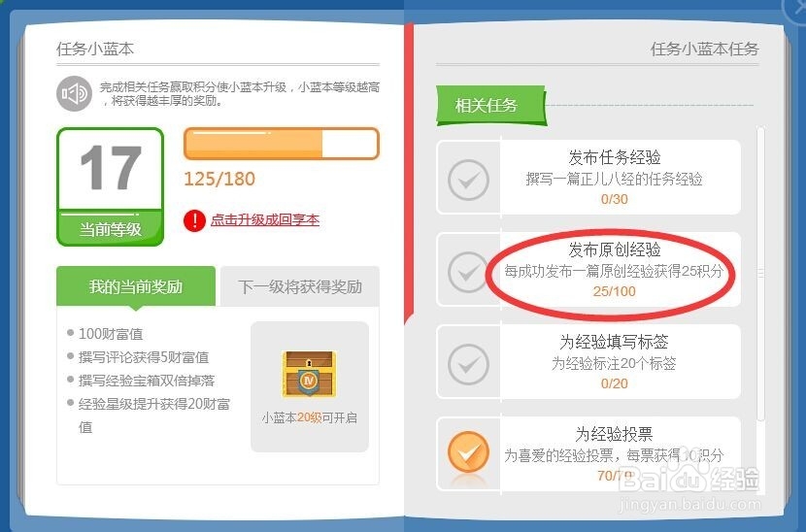Select the 我的当前奖励 tab
The height and width of the screenshot is (532, 806).
point(136,286)
